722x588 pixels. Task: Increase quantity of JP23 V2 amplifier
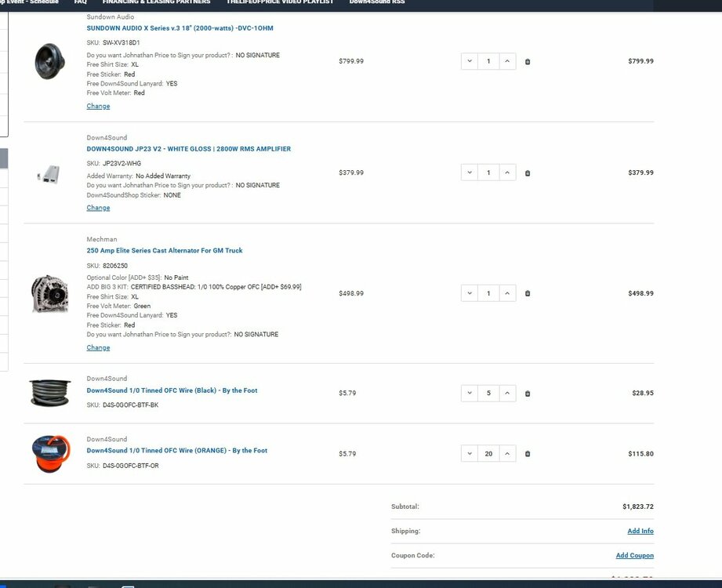click(507, 172)
